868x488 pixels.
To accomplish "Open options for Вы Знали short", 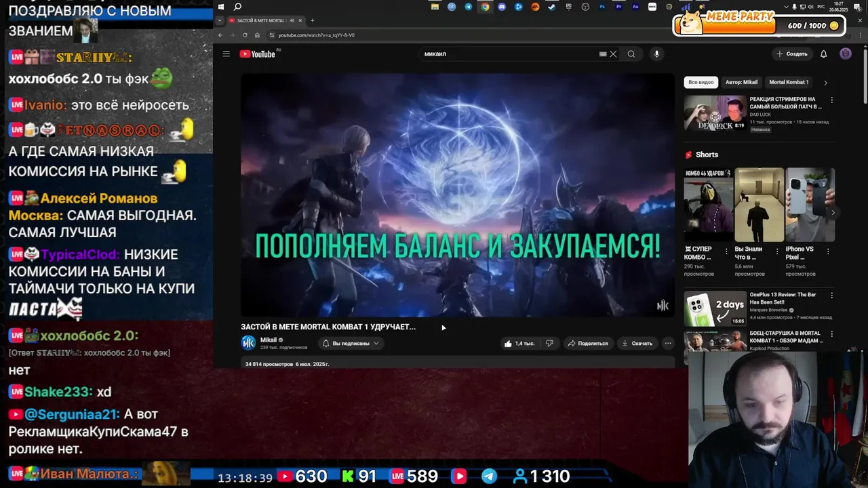I will (777, 251).
